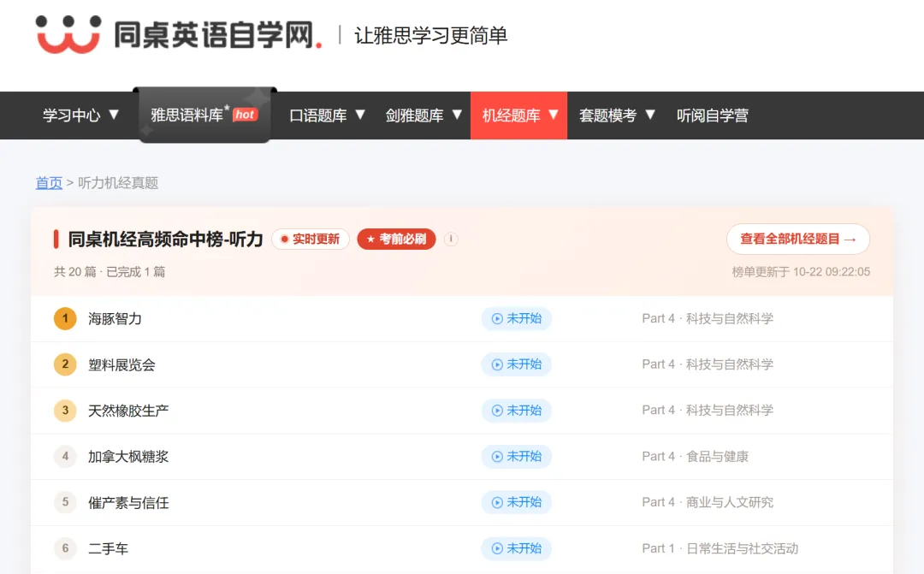Expand the 口语题库 dropdown arrow
The image size is (924, 574).
click(x=360, y=115)
